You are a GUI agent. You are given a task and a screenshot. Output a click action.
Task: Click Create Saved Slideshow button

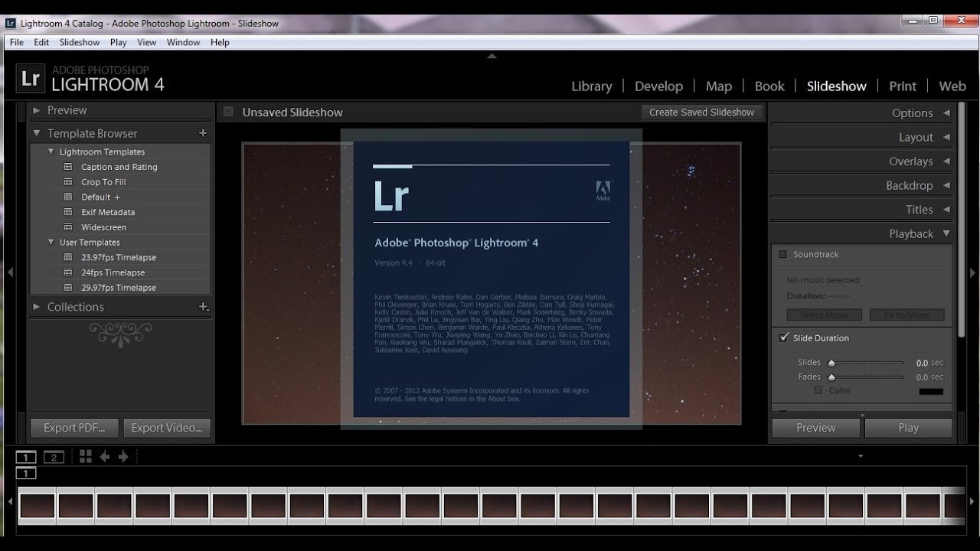pyautogui.click(x=702, y=112)
